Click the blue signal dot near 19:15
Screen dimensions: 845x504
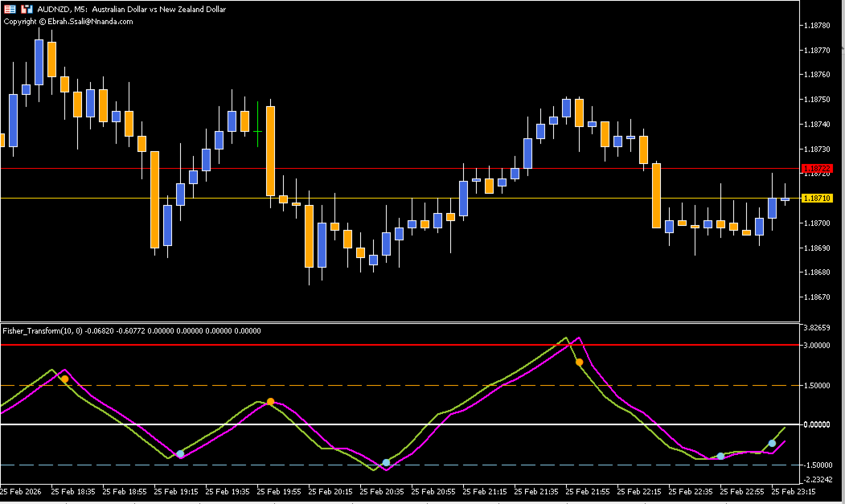click(x=181, y=454)
